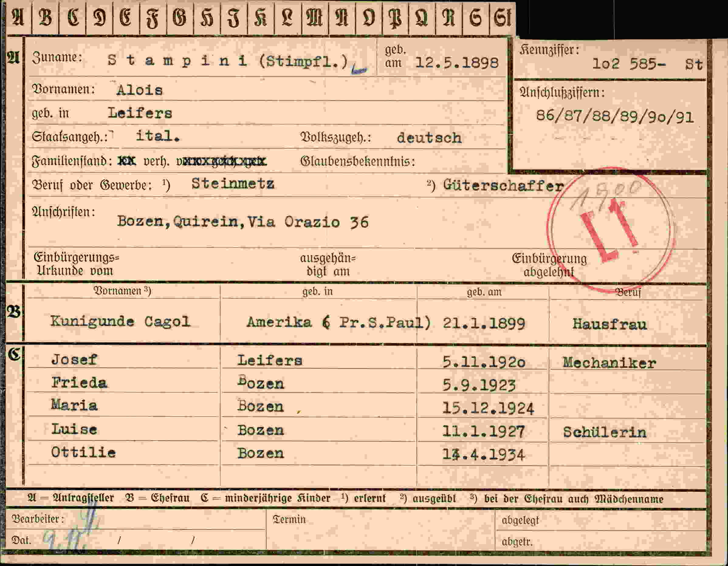Viewport: 728px width, 566px height.
Task: Select the 'P' alphabet index tab
Action: pos(395,17)
